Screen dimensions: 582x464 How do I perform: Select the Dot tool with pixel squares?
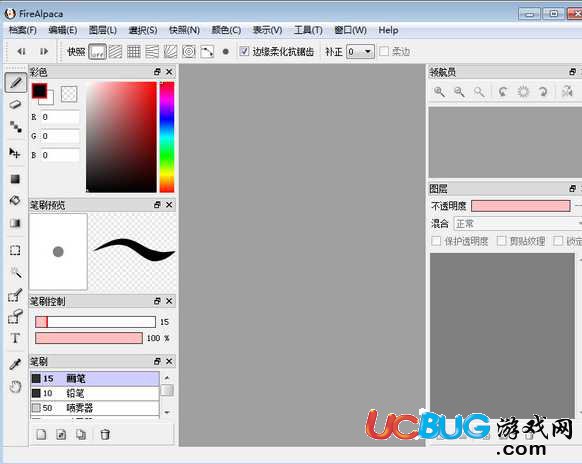tap(15, 127)
